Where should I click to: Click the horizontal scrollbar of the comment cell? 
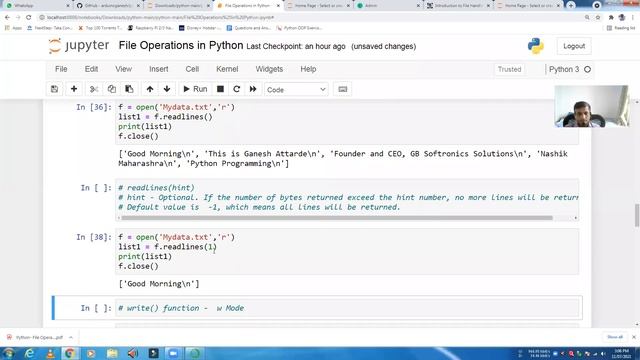click(x=337, y=218)
